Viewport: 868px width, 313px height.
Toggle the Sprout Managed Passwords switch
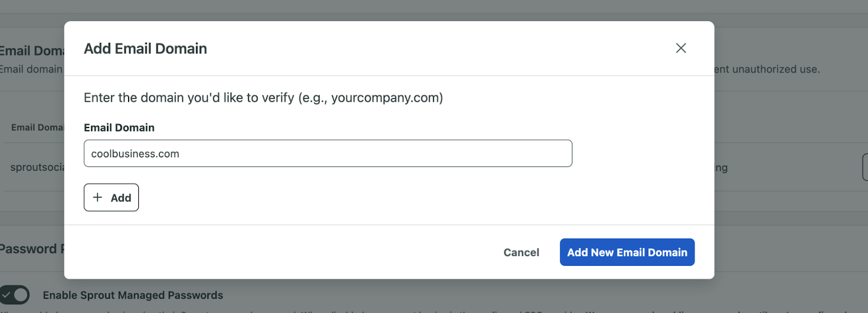14,295
